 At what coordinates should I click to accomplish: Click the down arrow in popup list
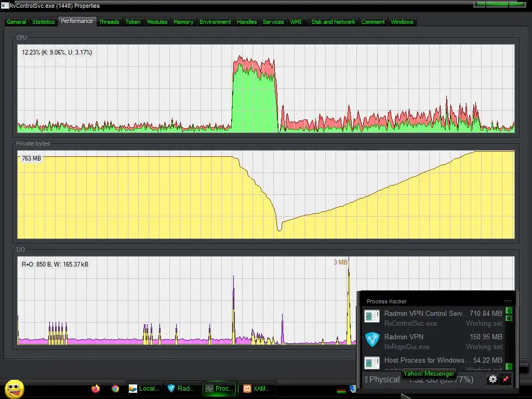click(509, 366)
